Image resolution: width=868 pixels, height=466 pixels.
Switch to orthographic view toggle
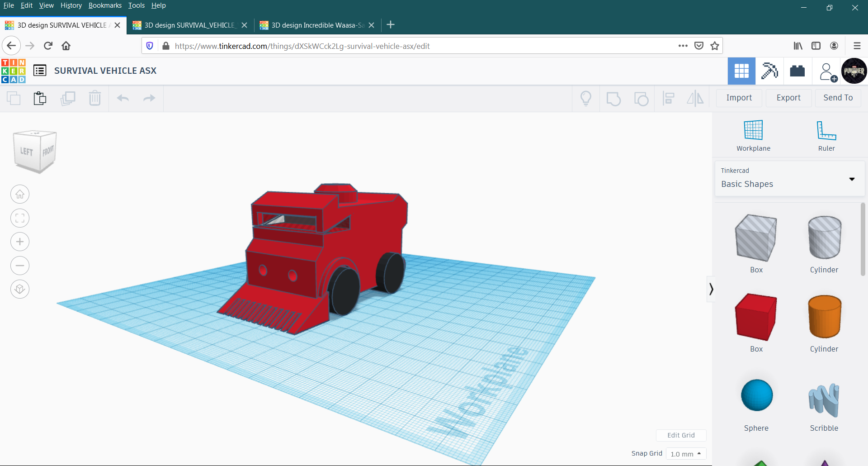(x=19, y=289)
